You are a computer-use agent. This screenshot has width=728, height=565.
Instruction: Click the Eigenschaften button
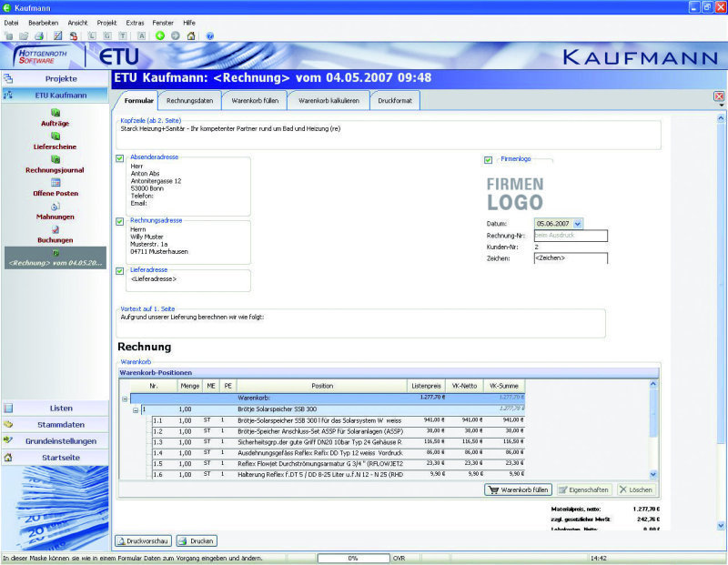coord(583,489)
